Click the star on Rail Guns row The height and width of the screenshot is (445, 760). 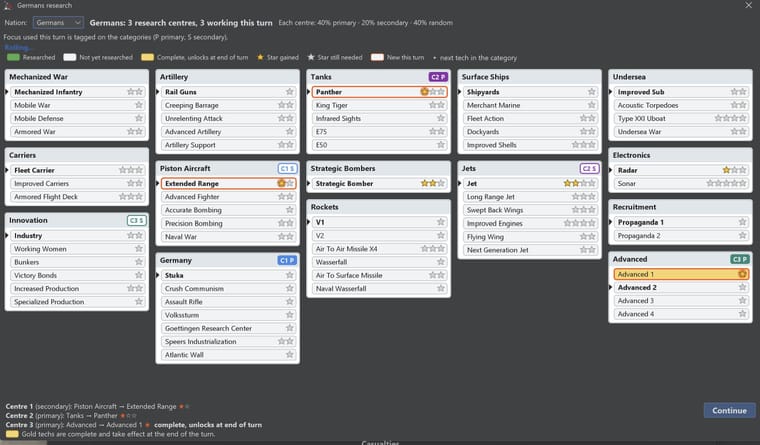(x=290, y=92)
